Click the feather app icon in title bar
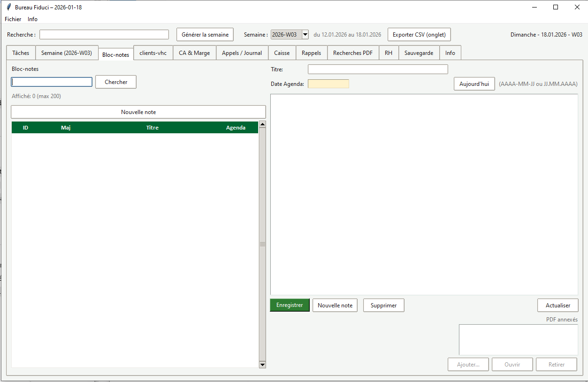Viewport: 588px width, 382px height. coord(8,7)
